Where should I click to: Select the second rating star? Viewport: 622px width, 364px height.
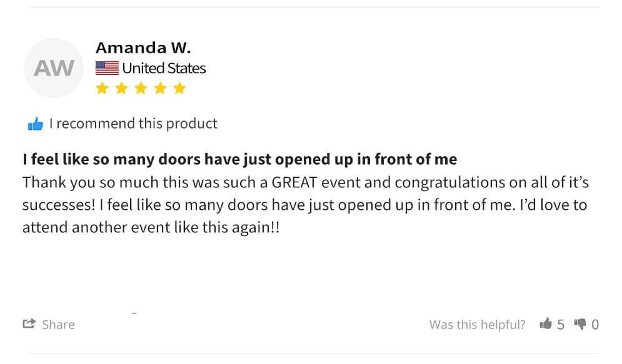(121, 88)
